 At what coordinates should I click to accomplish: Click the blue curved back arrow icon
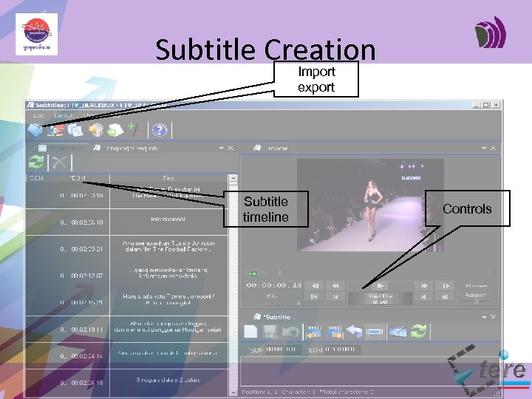354,332
